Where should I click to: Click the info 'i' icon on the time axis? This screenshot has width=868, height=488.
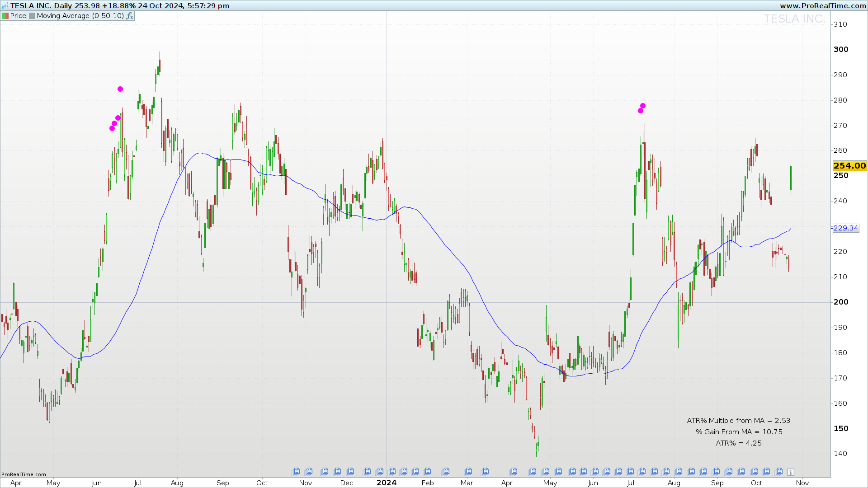[x=790, y=472]
